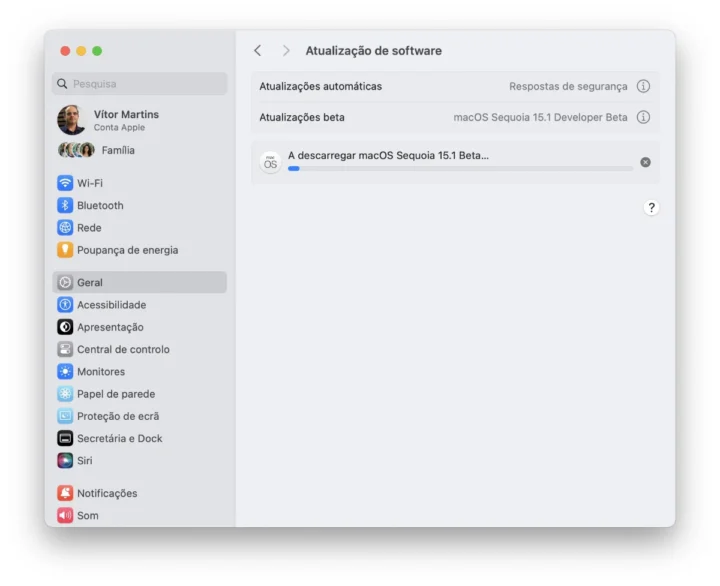Screen dimensions: 720x586
Task: Click the Apresentação icon
Action: (x=65, y=327)
